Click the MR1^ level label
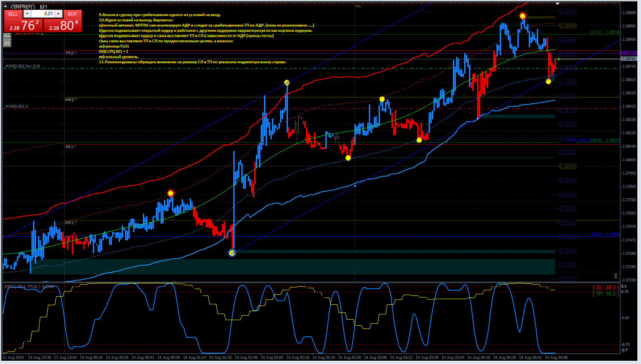Viewport: 641px width, 364px height. tap(71, 223)
